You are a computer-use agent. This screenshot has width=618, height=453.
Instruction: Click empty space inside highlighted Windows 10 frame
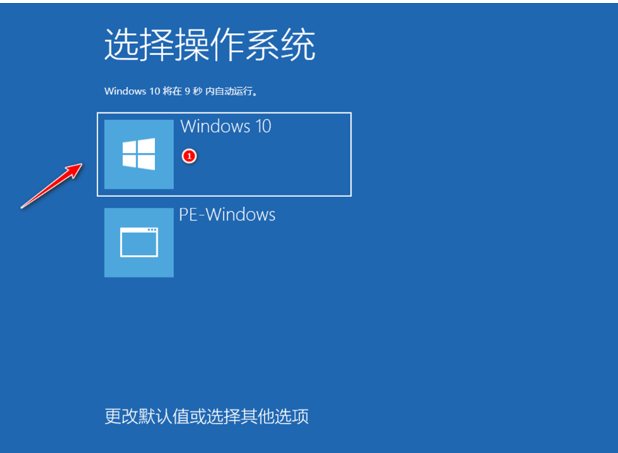pyautogui.click(x=276, y=166)
